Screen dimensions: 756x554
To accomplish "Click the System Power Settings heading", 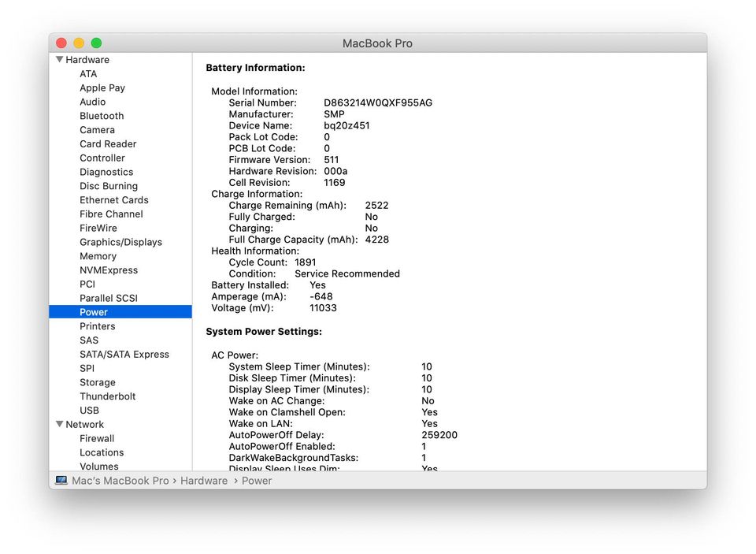I will point(264,332).
